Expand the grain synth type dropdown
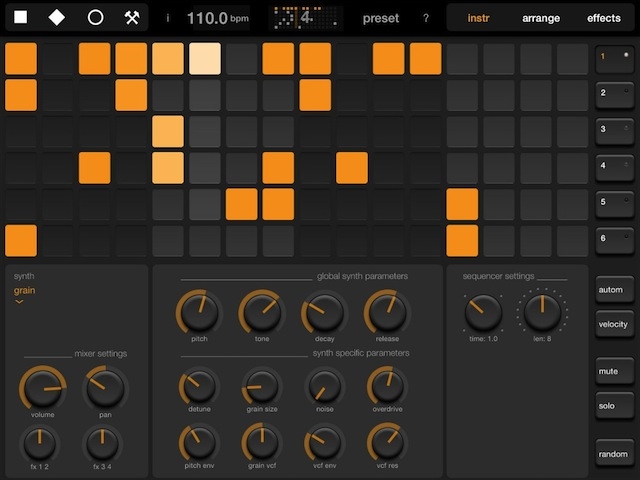Viewport: 640px width, 480px height. click(24, 294)
